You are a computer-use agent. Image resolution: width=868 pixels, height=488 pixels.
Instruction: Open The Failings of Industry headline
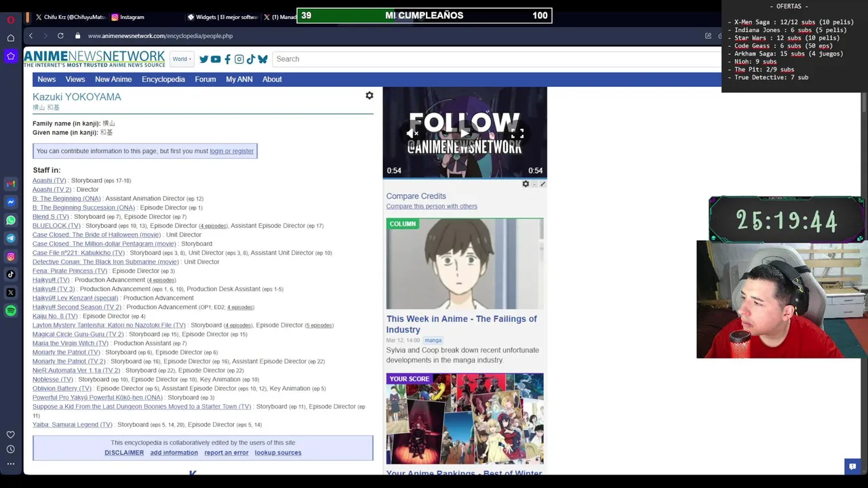[x=462, y=324]
